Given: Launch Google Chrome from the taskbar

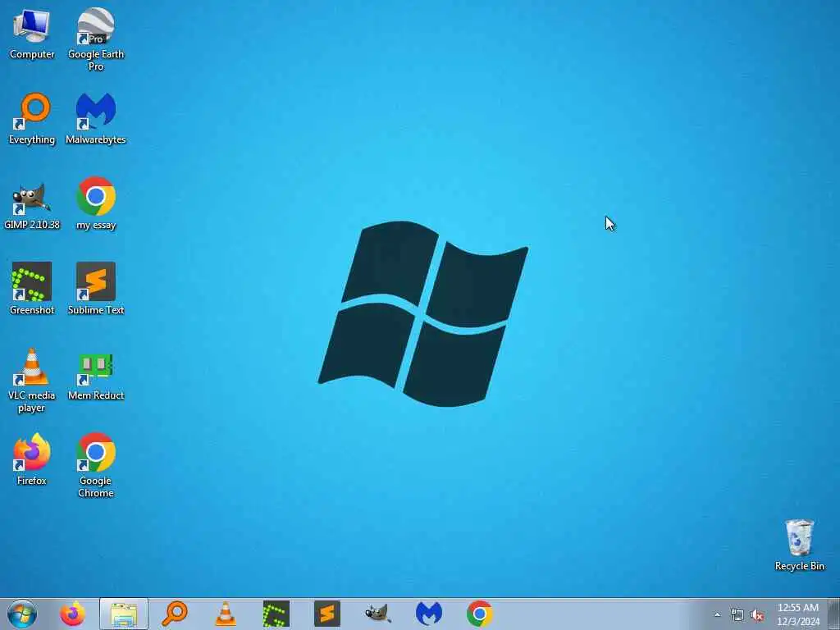Looking at the screenshot, I should [479, 614].
